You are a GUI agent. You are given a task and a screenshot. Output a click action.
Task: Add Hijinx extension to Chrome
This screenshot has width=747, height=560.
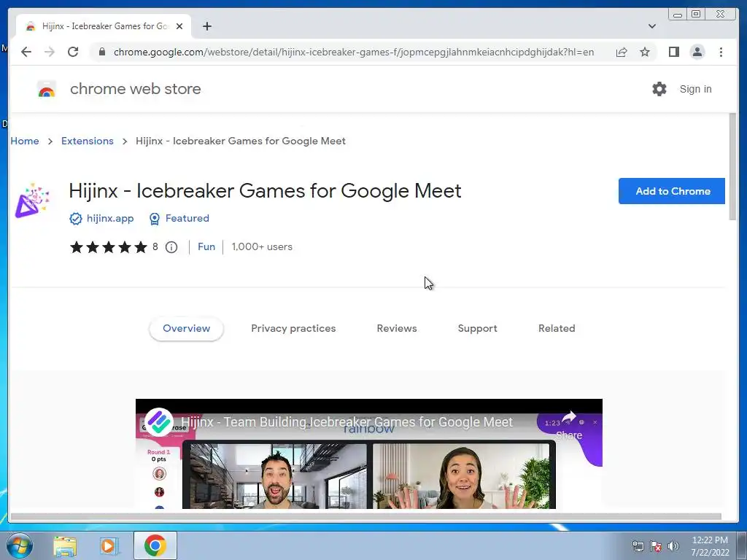672,191
